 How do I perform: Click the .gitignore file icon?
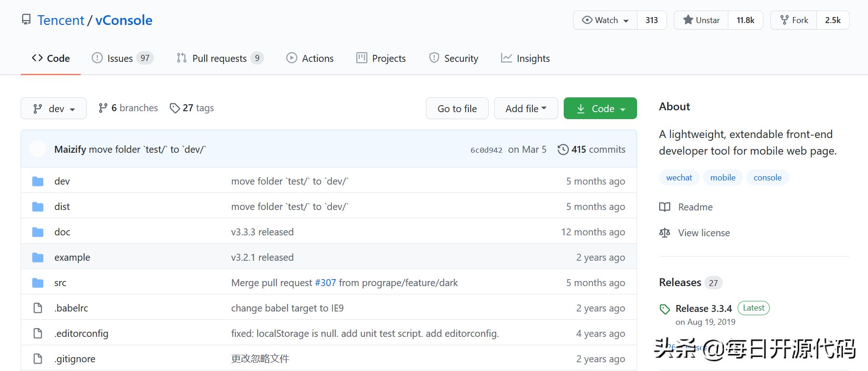point(38,359)
